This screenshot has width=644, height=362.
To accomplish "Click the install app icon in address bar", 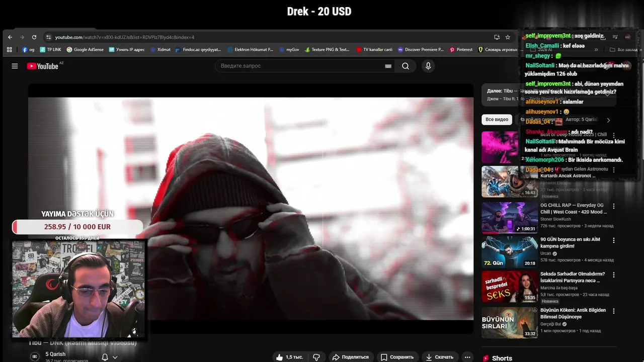I will [x=497, y=37].
